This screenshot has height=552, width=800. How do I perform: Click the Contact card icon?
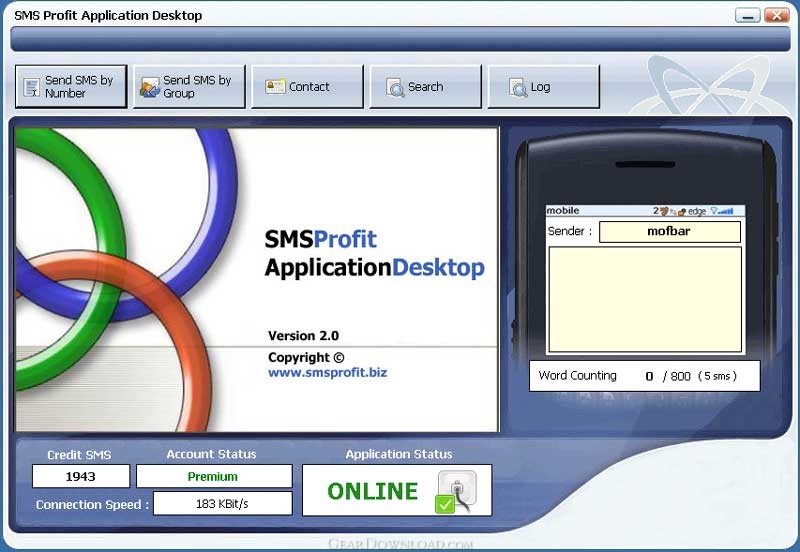(275, 86)
